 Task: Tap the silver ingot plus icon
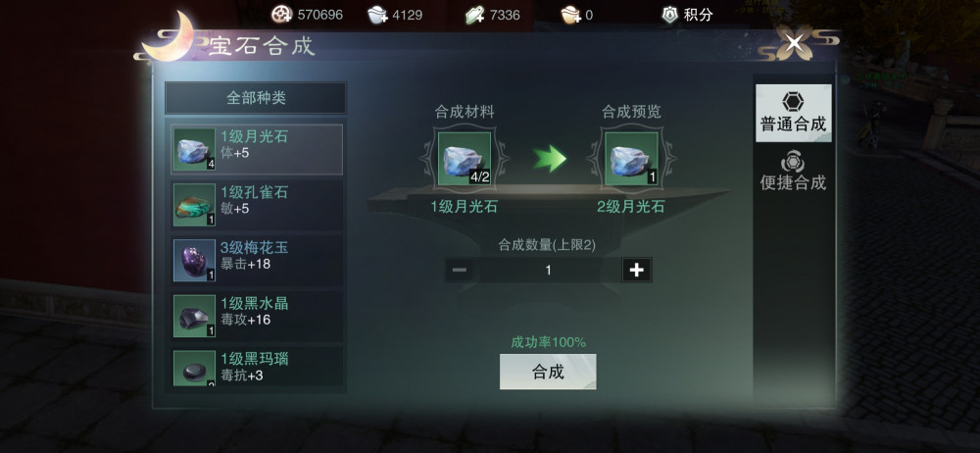[377, 15]
